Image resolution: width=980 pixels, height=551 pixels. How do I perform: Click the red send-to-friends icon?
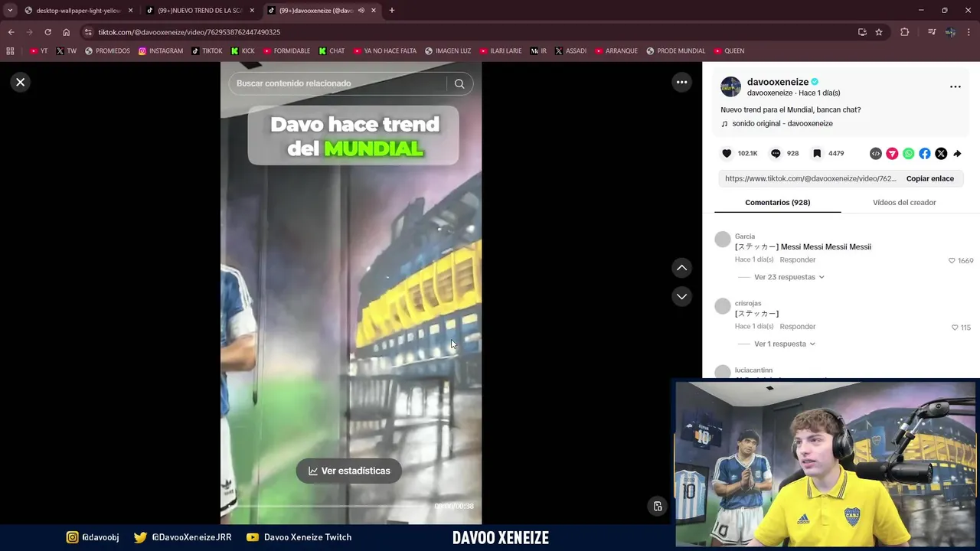892,154
